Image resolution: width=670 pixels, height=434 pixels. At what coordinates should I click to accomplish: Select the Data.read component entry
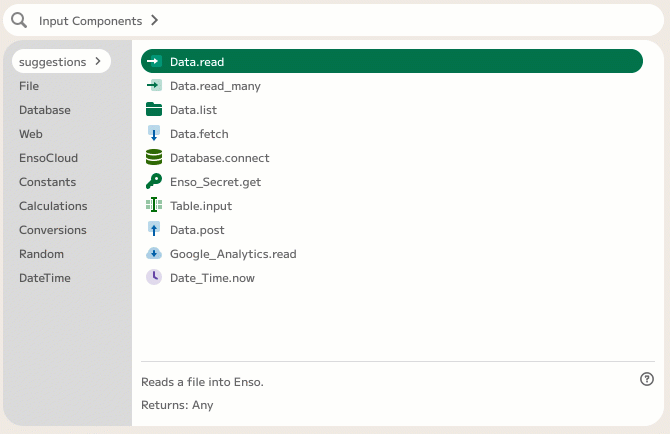pyautogui.click(x=392, y=61)
